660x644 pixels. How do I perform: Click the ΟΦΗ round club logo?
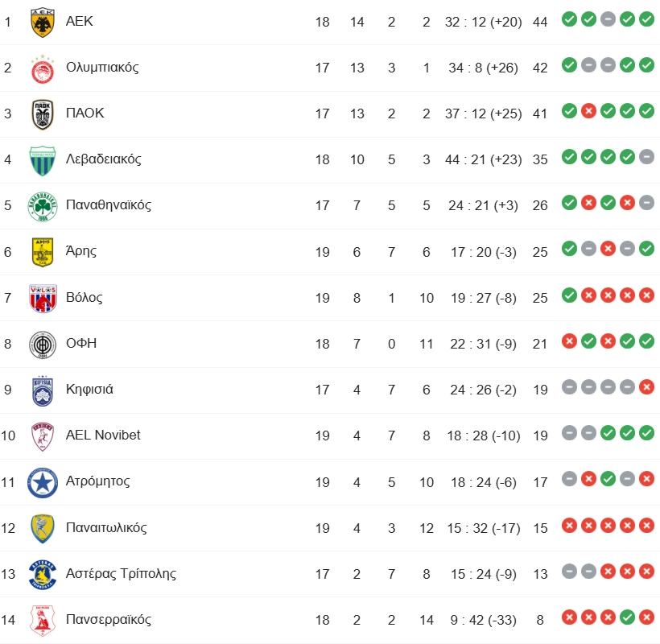[x=42, y=344]
